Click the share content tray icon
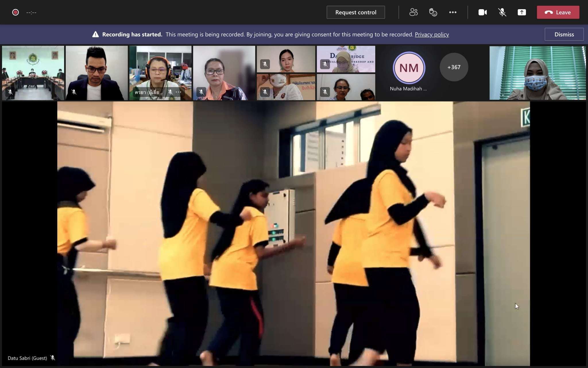588x368 pixels. click(522, 12)
